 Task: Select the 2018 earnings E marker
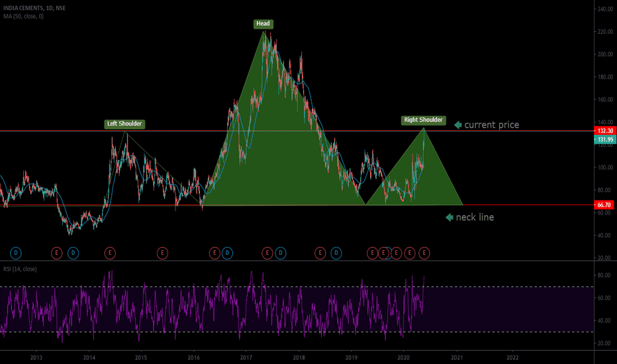point(320,253)
